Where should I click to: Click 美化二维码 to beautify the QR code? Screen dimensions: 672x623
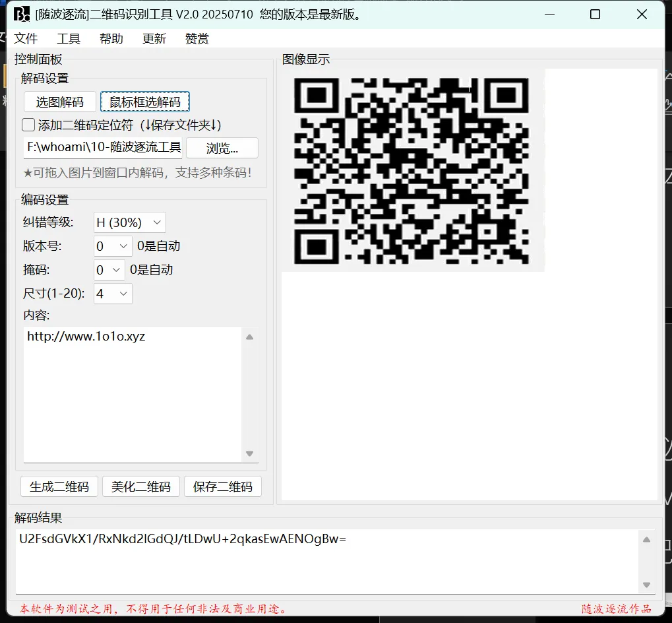[x=140, y=486]
